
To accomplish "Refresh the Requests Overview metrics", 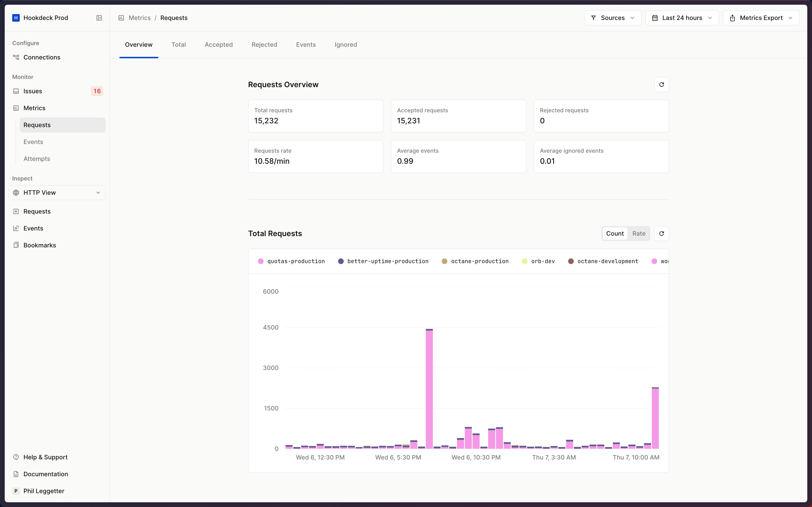I will [661, 85].
